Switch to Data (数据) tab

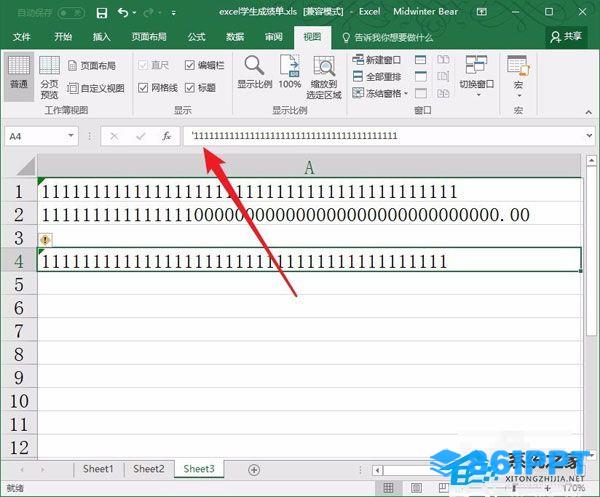[235, 37]
